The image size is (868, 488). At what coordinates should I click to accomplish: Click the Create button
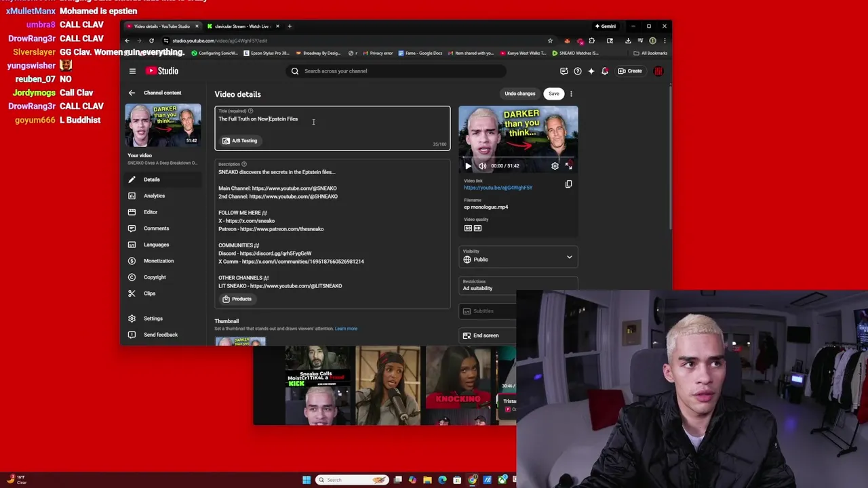click(630, 71)
